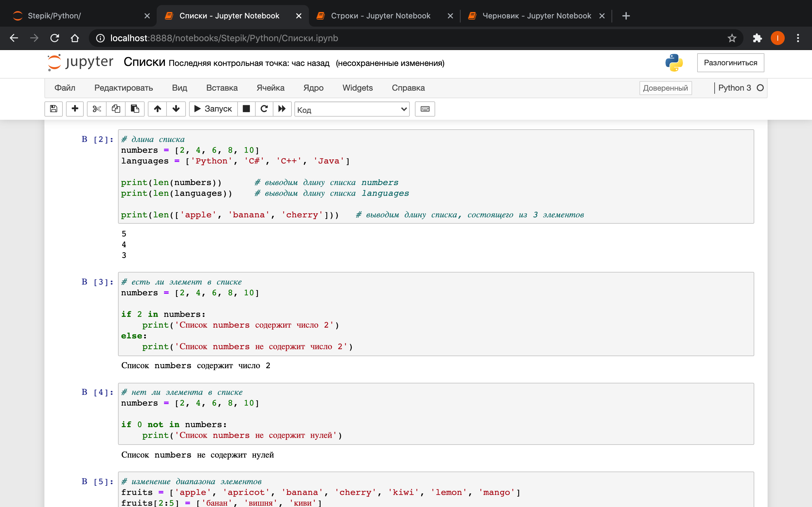Restart the kernel with the circular arrow icon
This screenshot has height=507, width=812.
tap(264, 109)
